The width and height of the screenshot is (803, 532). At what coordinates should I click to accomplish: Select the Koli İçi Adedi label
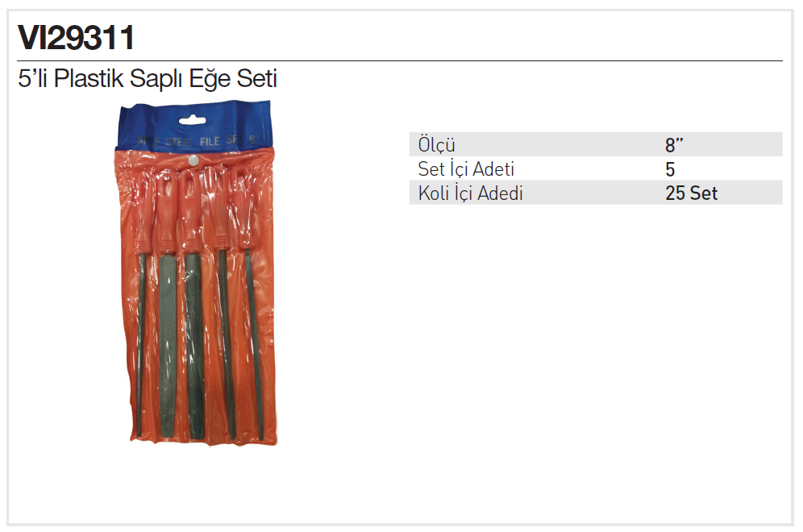[470, 193]
